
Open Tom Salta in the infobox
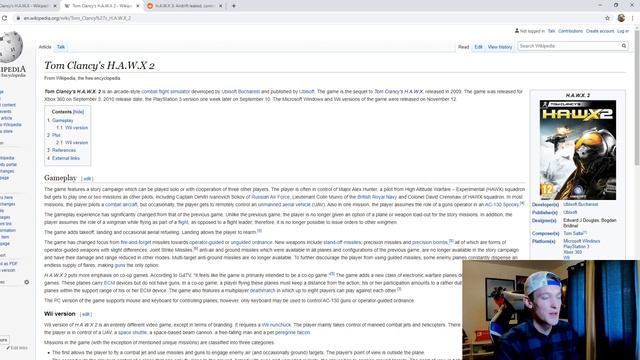click(x=573, y=233)
